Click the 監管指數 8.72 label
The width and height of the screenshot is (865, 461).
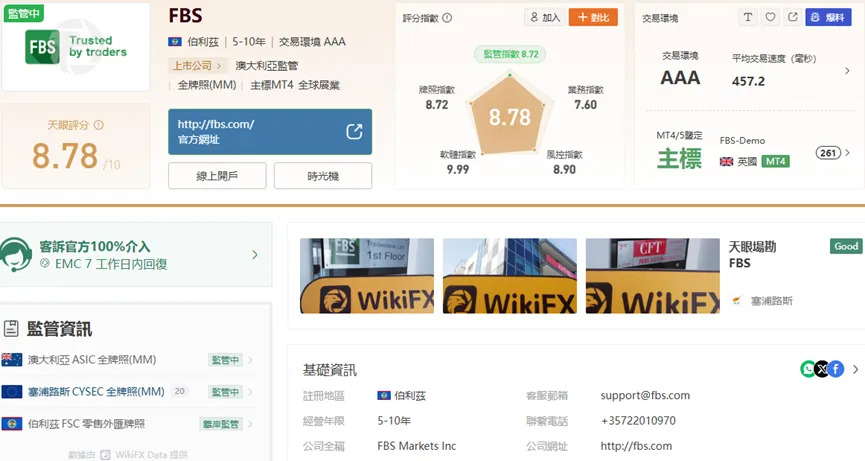[x=510, y=54]
